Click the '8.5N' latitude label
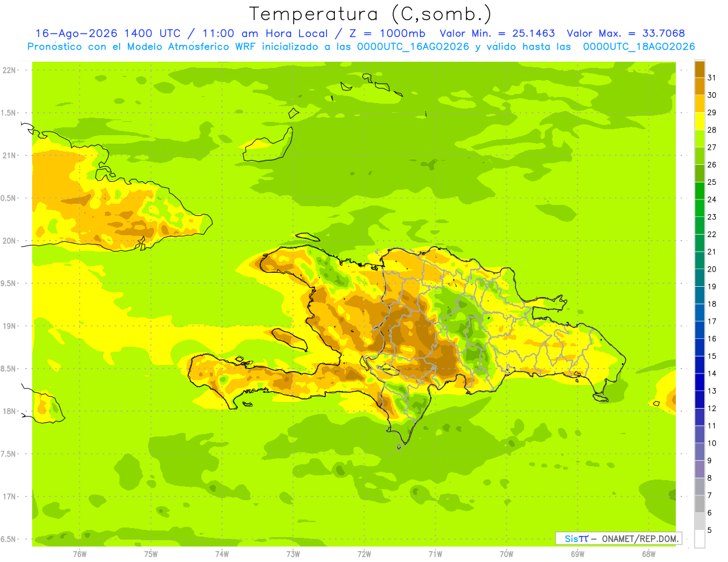 tap(8, 369)
